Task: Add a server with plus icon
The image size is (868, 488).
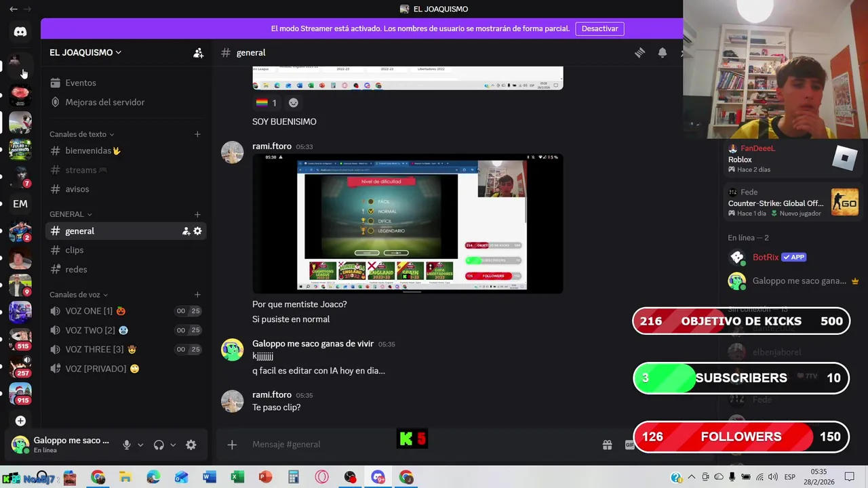Action: pos(20,421)
